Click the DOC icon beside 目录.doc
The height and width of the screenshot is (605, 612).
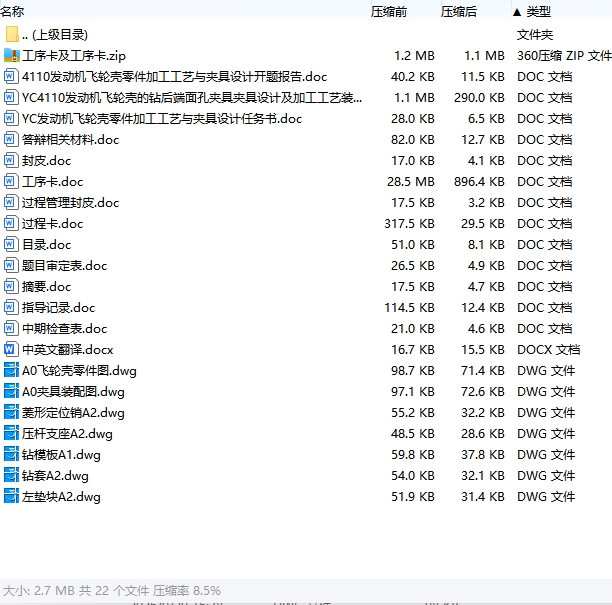(11, 245)
